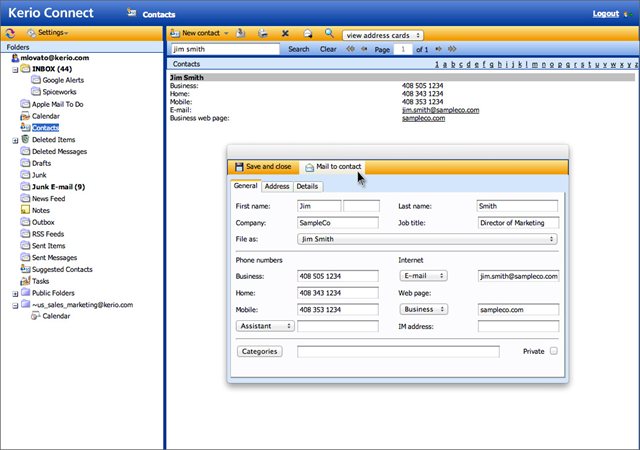
Task: Click the Contacts folder icon in tree
Action: tap(25, 127)
